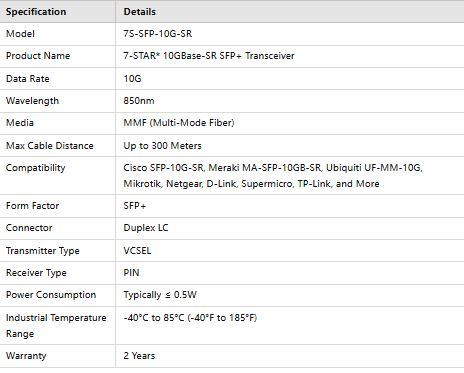464x373 pixels.
Task: Click the Form Factor value SFP+
Action: click(135, 206)
